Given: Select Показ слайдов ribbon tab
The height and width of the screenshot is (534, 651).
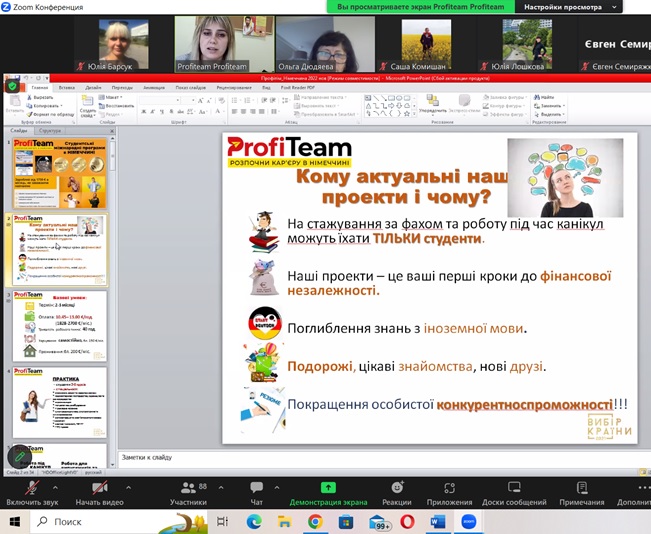Looking at the screenshot, I should (x=191, y=88).
